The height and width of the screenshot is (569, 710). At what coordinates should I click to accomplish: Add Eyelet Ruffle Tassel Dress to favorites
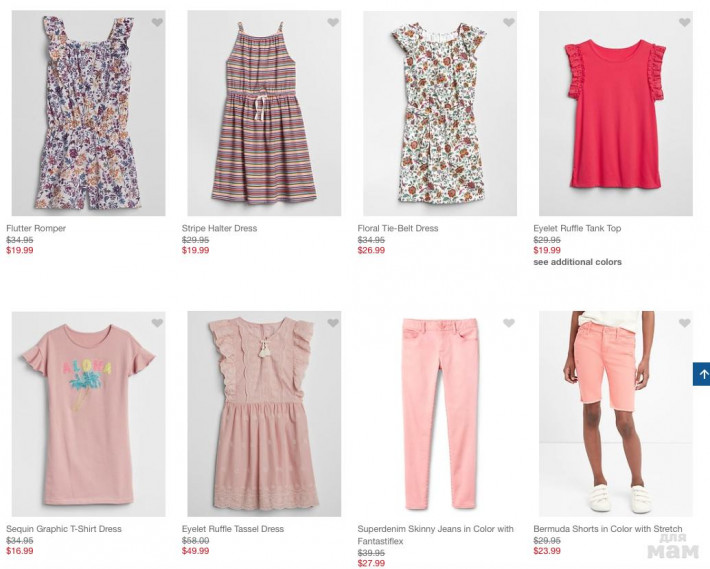click(x=333, y=323)
